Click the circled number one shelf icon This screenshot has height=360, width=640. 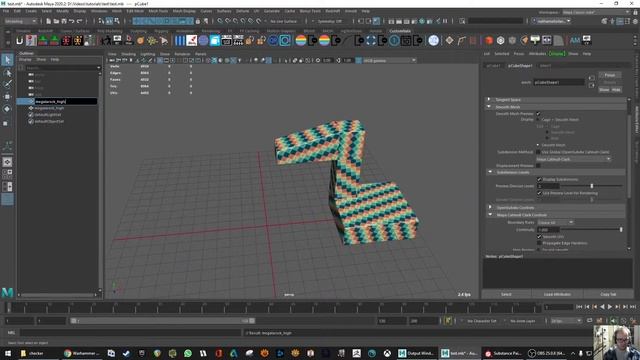[x=394, y=40]
